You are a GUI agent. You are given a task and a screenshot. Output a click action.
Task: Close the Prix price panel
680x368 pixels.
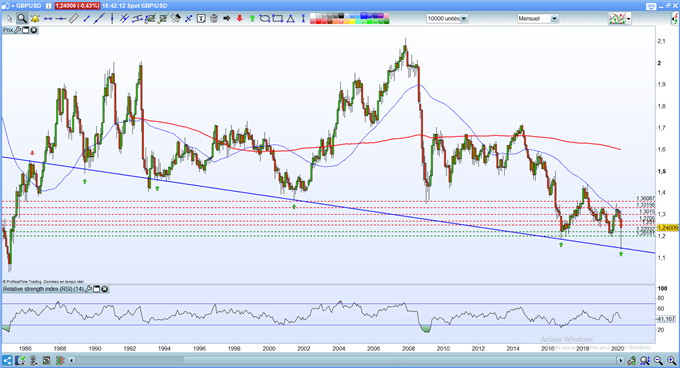click(33, 30)
